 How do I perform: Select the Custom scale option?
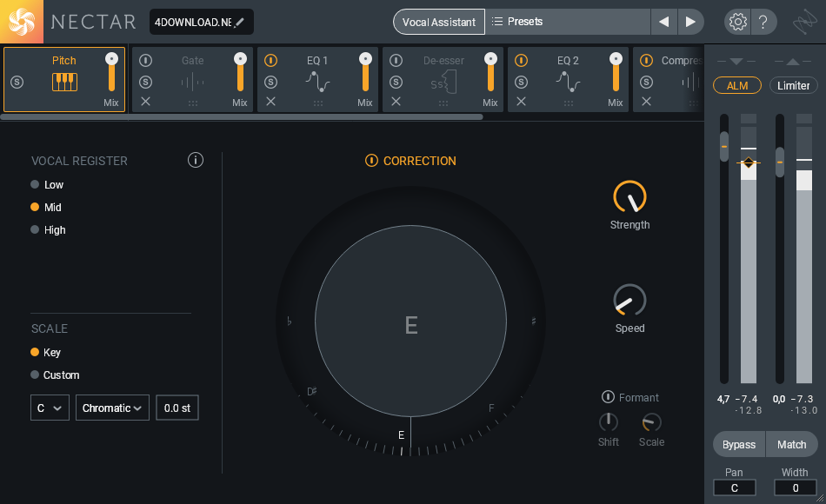coord(35,375)
